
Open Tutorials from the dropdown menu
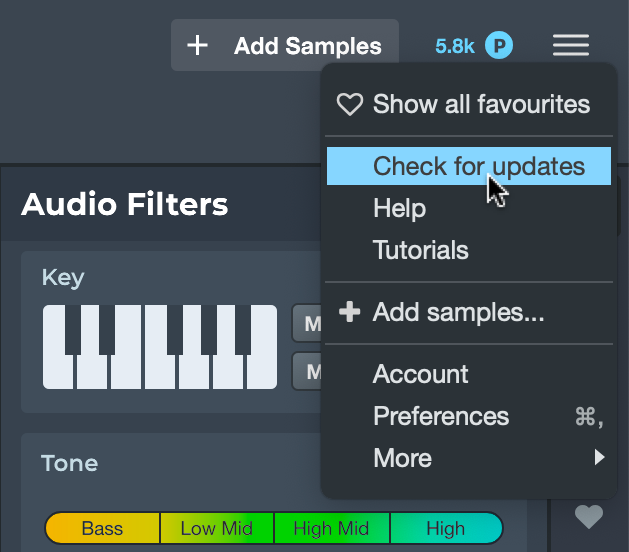point(420,250)
